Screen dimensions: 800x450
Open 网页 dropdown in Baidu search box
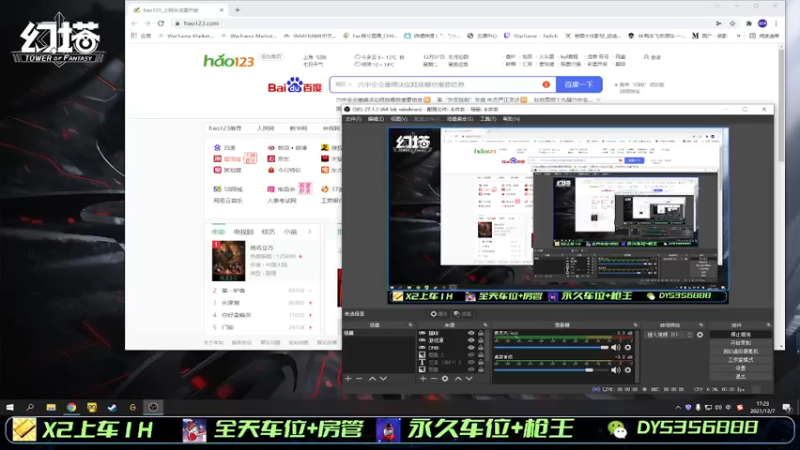pos(343,84)
